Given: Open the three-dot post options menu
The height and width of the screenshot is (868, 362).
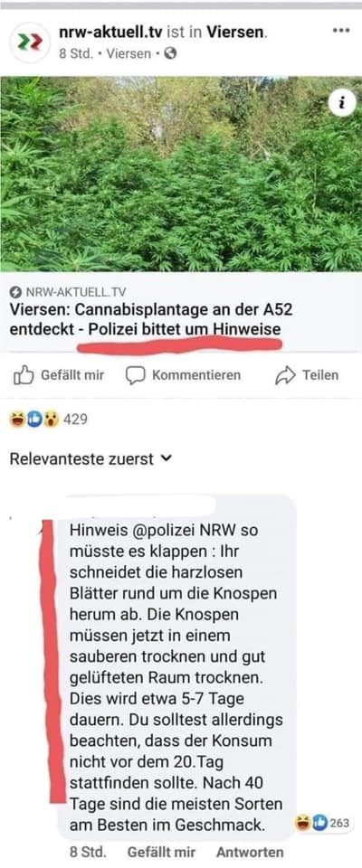Looking at the screenshot, I should pyautogui.click(x=341, y=31).
